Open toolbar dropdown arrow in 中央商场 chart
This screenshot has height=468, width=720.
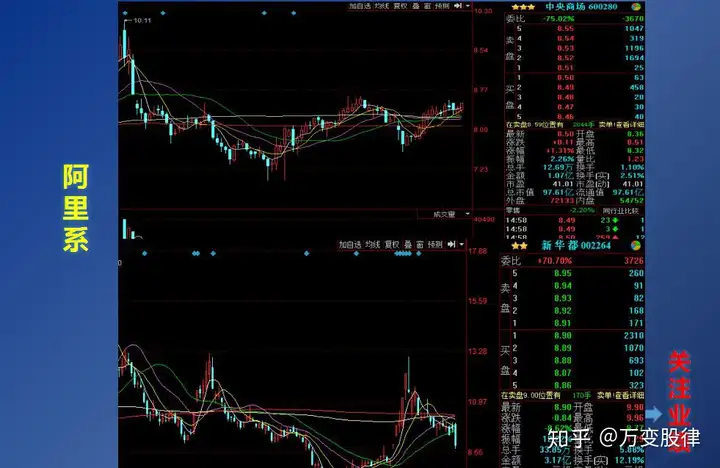pyautogui.click(x=468, y=6)
